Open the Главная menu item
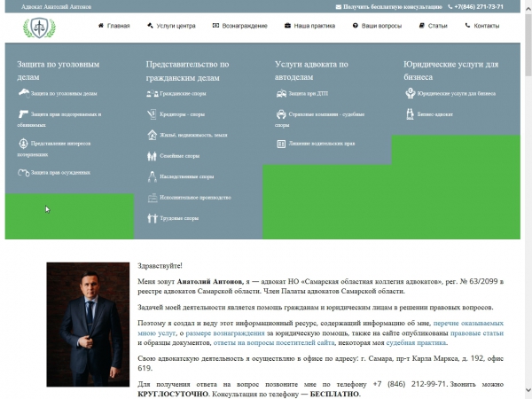This screenshot has height=399, width=532. click(119, 26)
